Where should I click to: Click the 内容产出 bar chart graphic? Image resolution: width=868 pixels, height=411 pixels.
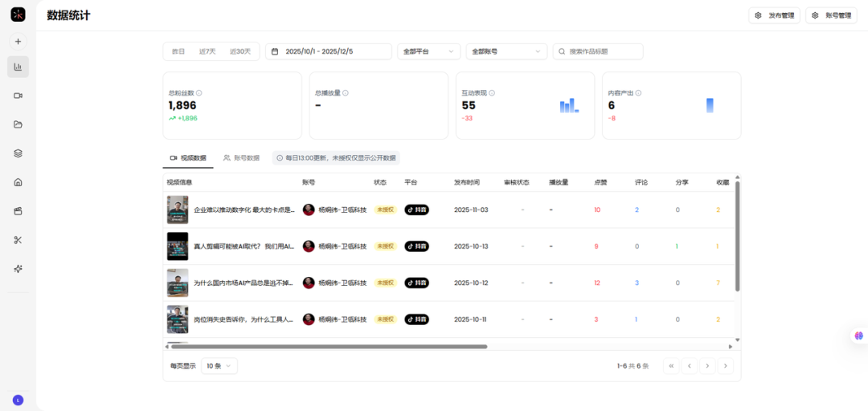[710, 106]
